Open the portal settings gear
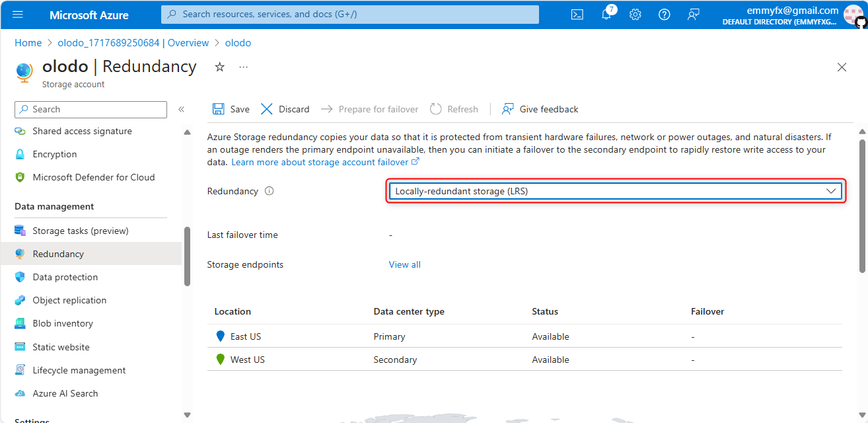Screen dimensions: 868x423 635,15
